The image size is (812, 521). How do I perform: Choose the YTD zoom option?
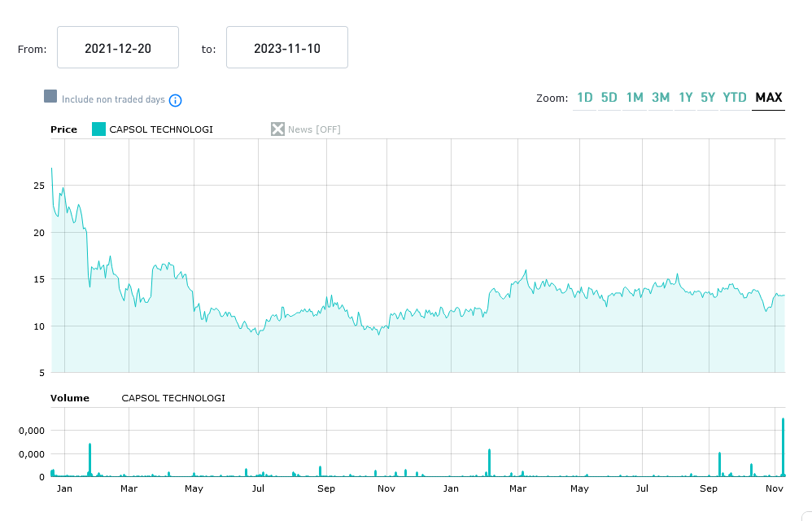tap(735, 98)
